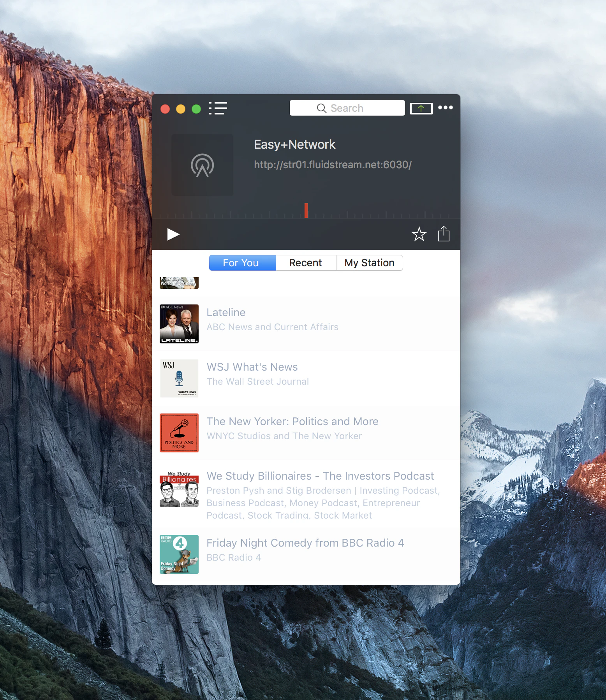Open The New Yorker: Politics and More
The image size is (606, 700).
(292, 421)
